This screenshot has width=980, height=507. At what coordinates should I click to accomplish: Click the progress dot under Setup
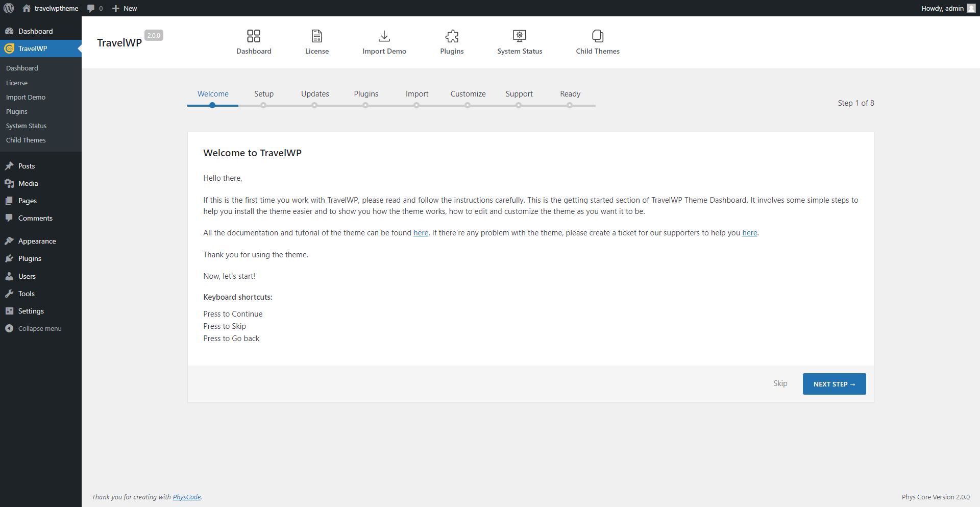pos(263,105)
